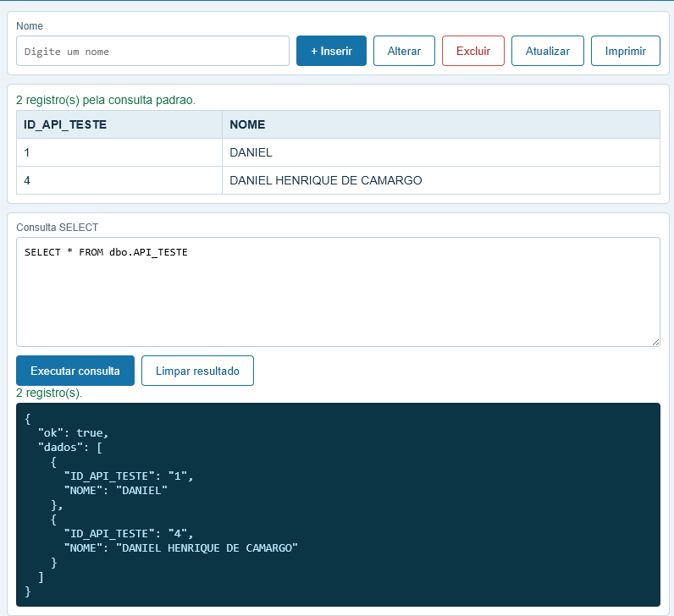Viewport: 674px width, 616px height.
Task: Click the table cell with ID 4
Action: [119, 180]
